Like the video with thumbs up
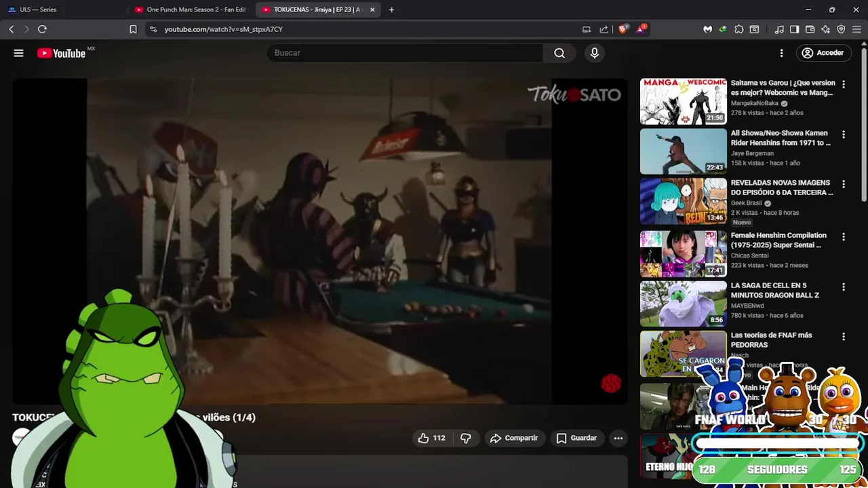The image size is (868, 488). point(431,438)
